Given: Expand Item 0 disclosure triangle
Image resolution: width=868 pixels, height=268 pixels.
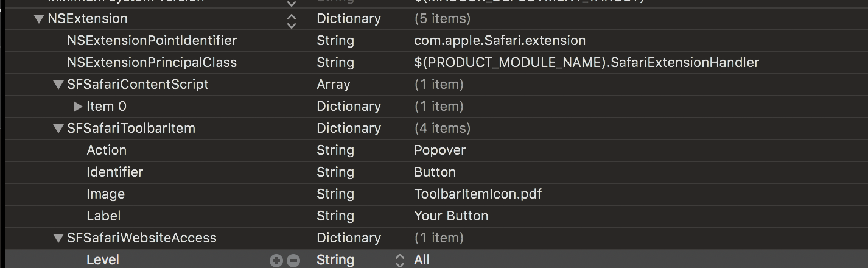Looking at the screenshot, I should [78, 107].
